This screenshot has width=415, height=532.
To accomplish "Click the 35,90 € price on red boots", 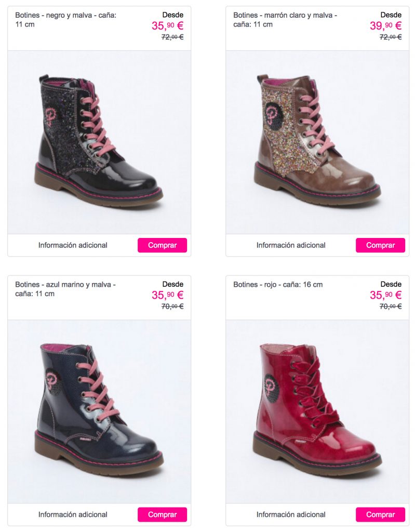I will click(386, 295).
